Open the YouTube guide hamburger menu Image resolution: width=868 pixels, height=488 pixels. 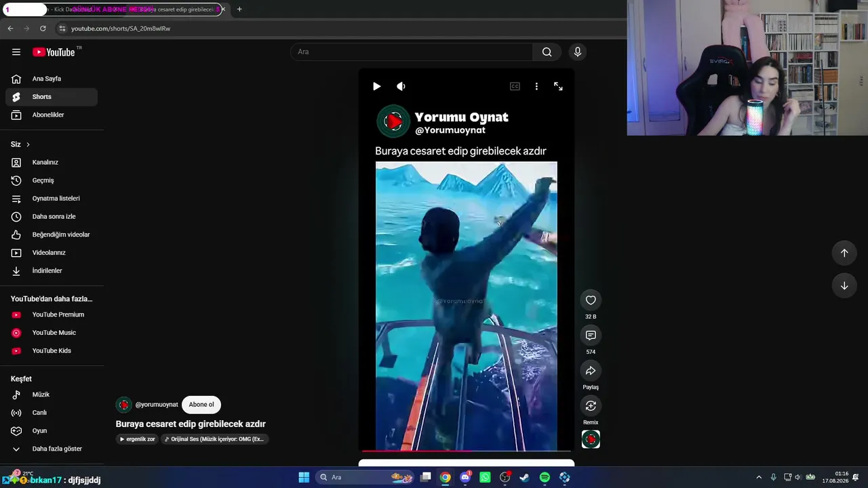[x=16, y=52]
